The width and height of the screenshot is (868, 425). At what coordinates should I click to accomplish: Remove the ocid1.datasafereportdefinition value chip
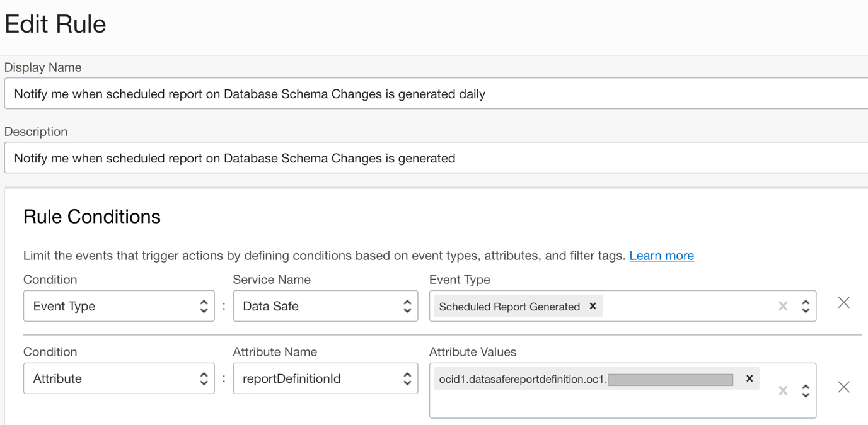(749, 378)
